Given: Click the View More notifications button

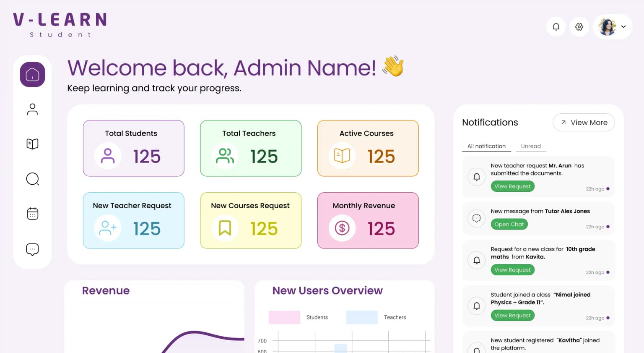Looking at the screenshot, I should pyautogui.click(x=584, y=123).
